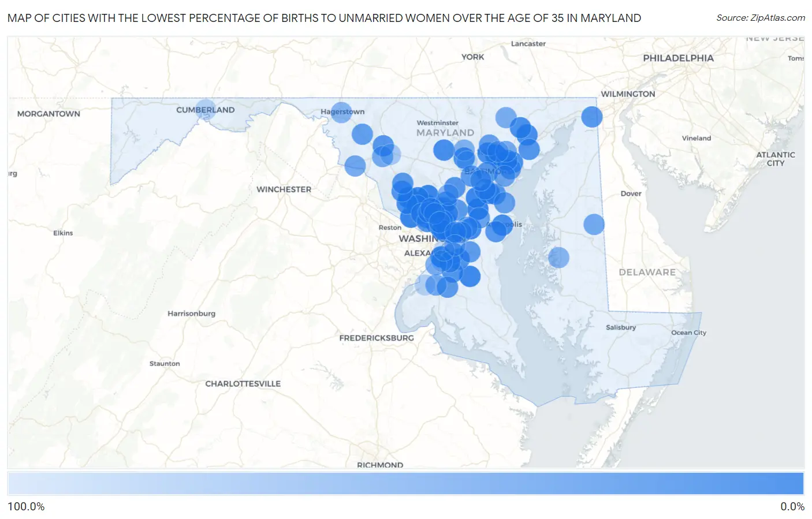Click the WILMINGTON city label
The image size is (812, 519).
pos(628,94)
